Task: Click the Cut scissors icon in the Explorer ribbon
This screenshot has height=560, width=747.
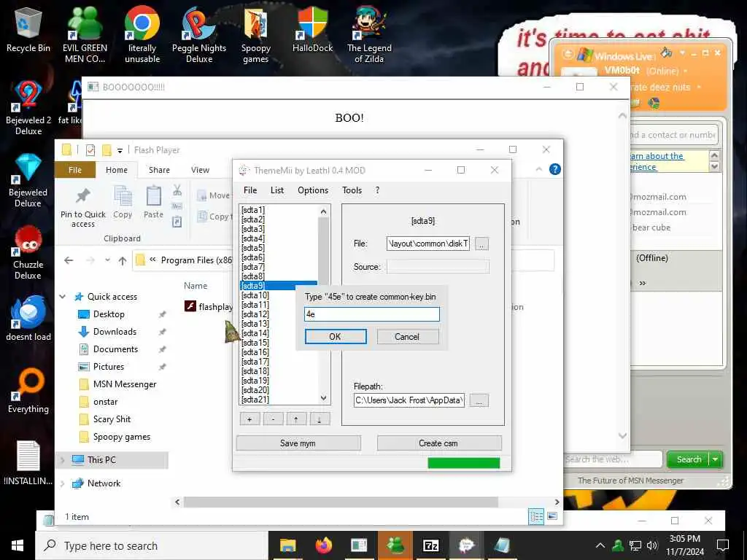Action: (x=177, y=190)
